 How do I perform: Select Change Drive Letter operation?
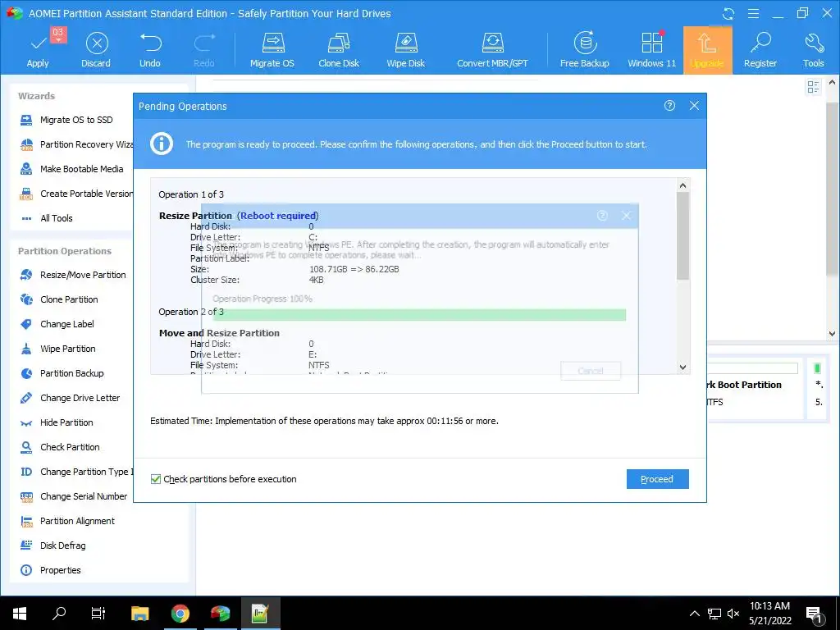[x=70, y=398]
